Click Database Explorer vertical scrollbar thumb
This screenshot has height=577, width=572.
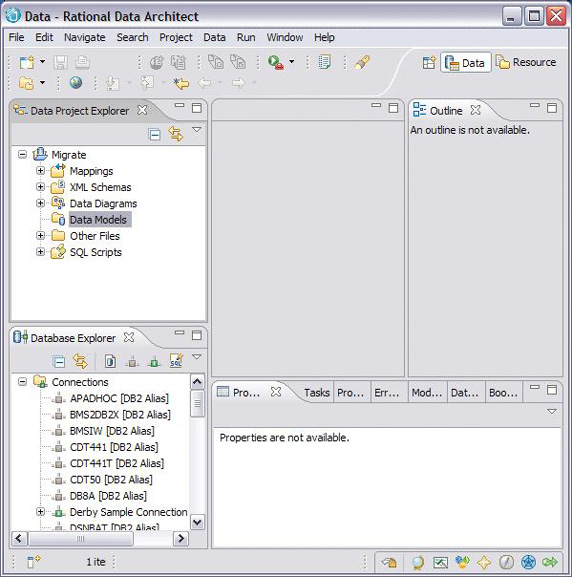[x=197, y=404]
